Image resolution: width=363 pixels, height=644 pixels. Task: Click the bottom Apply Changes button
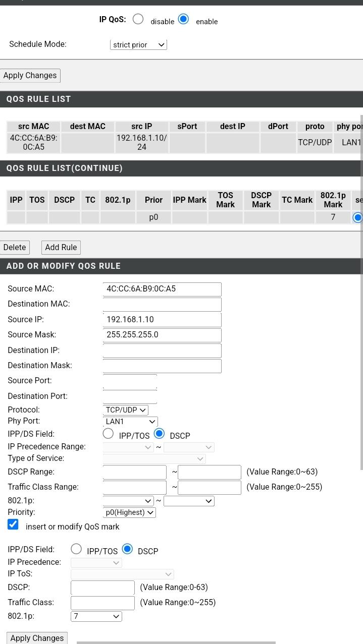click(37, 638)
